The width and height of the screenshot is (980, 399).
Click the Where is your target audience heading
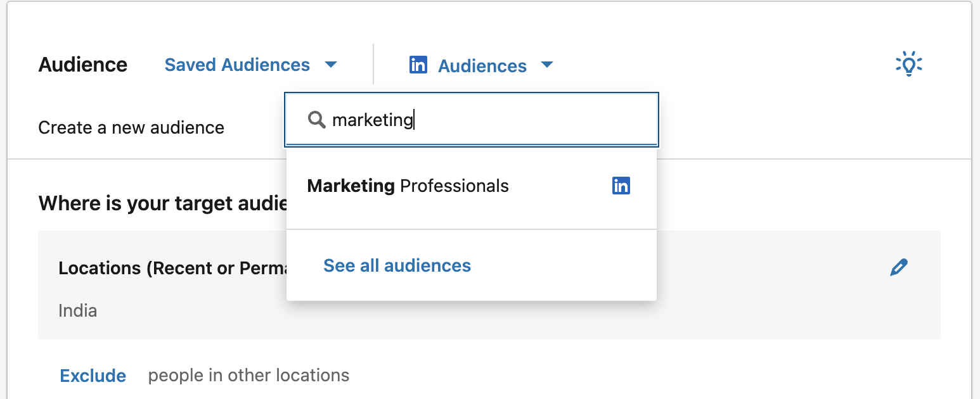(x=163, y=203)
